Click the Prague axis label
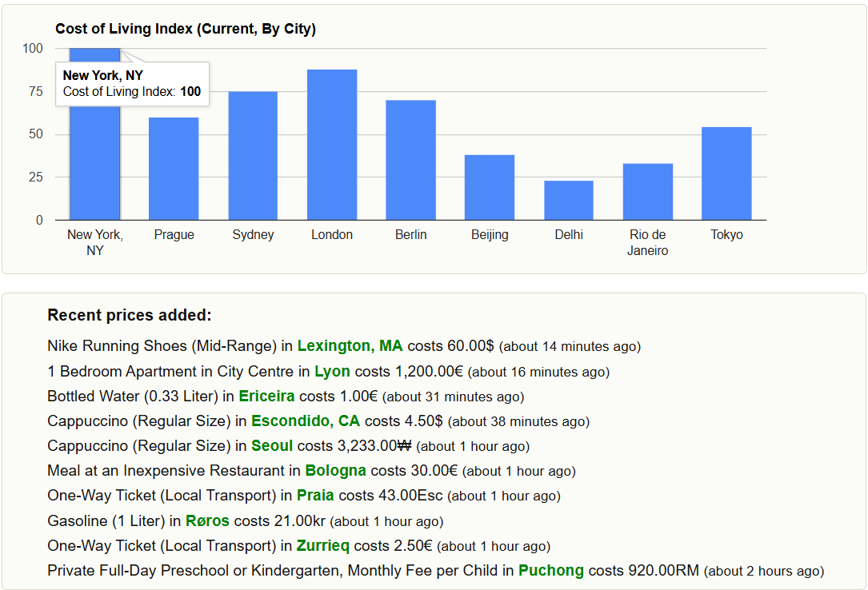This screenshot has width=868, height=590. tap(174, 234)
